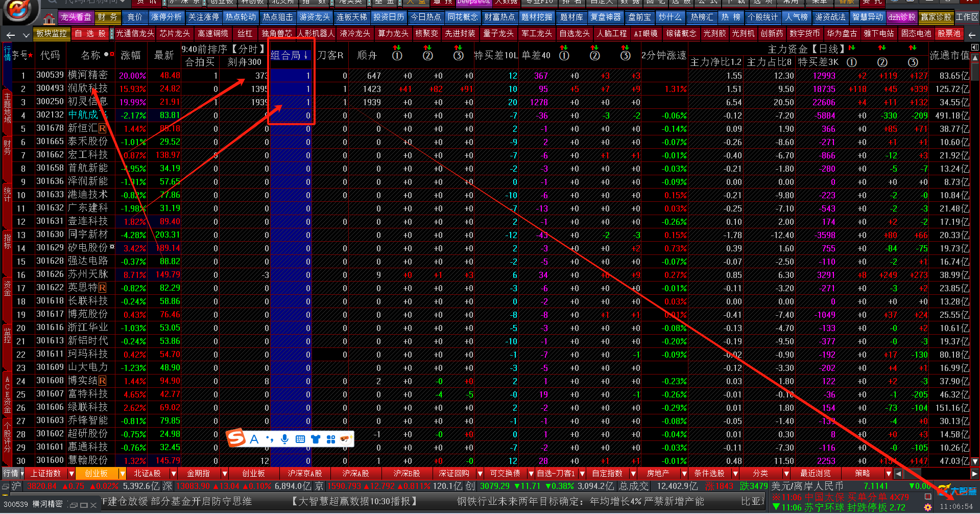980x514 pixels.
Task: Open the 上证指数 tab dropdown arrow
Action: pos(71,474)
